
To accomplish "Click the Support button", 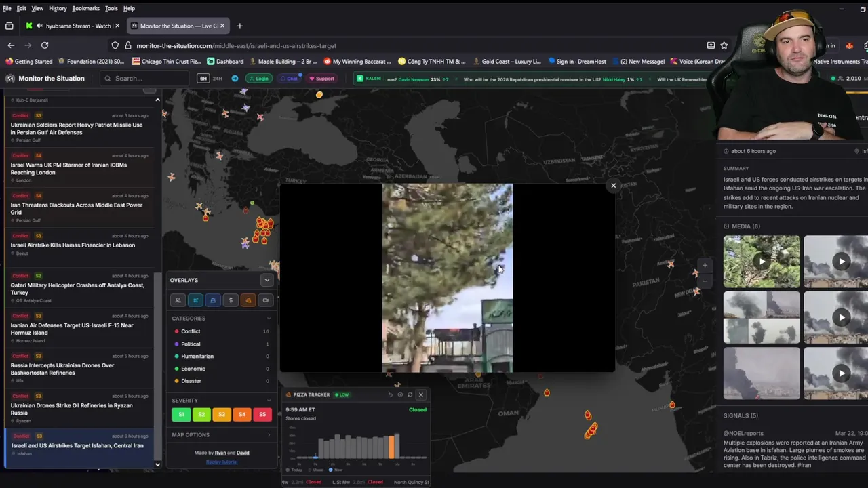I will pyautogui.click(x=322, y=78).
